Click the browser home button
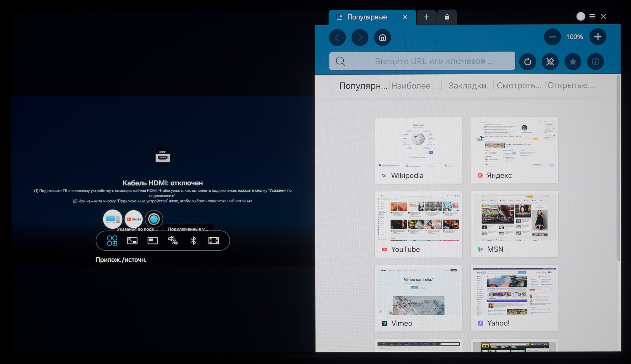Screen dimensions: 631x364 click(x=382, y=38)
